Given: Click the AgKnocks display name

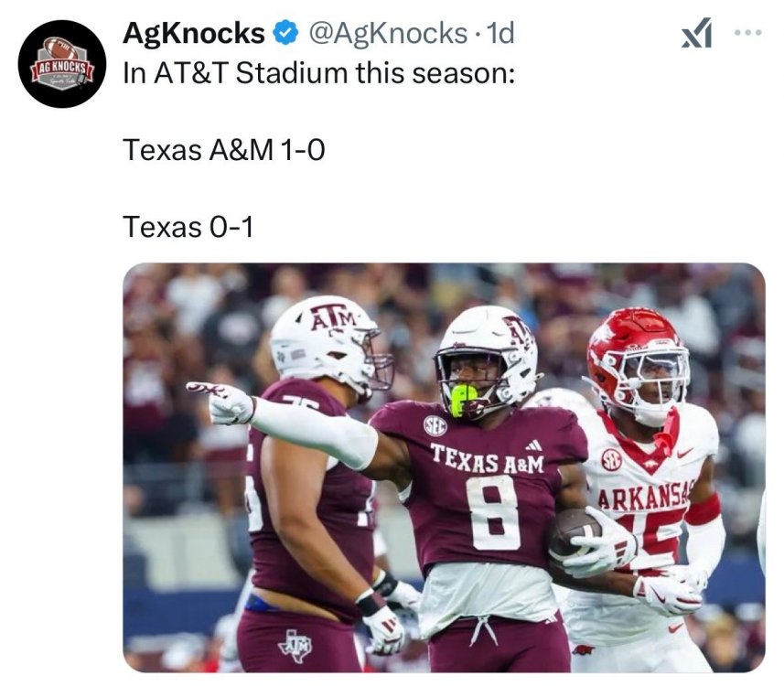Looking at the screenshot, I should [x=194, y=35].
